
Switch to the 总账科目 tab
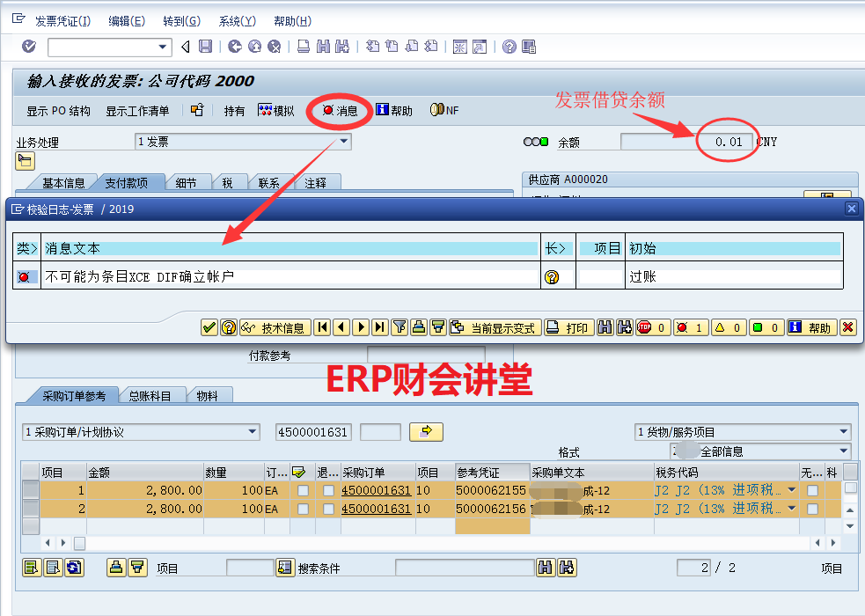click(150, 396)
